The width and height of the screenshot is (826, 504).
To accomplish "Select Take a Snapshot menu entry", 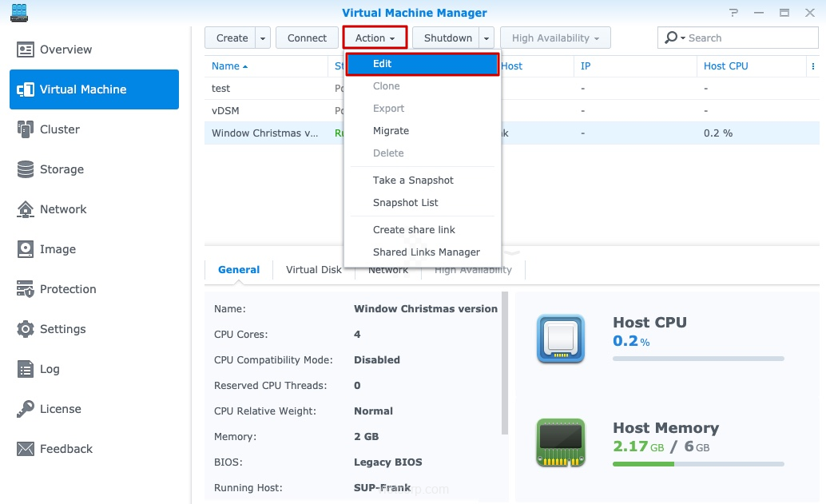I will click(413, 181).
